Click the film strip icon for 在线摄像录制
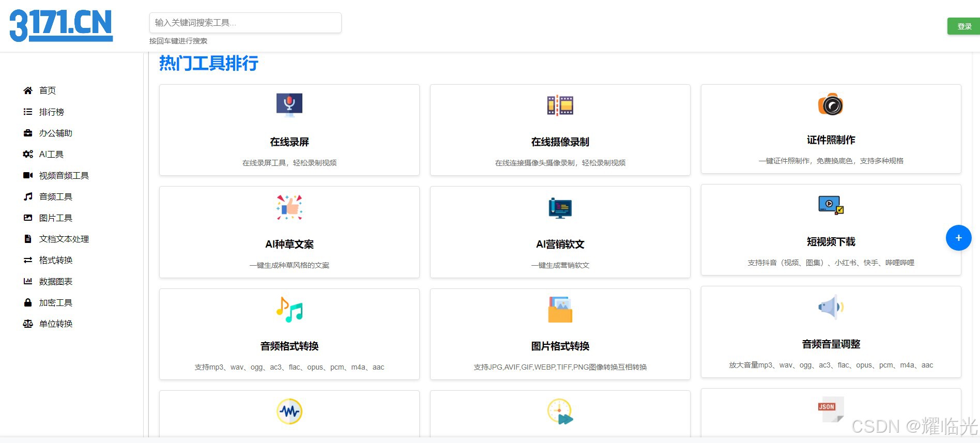 560,105
